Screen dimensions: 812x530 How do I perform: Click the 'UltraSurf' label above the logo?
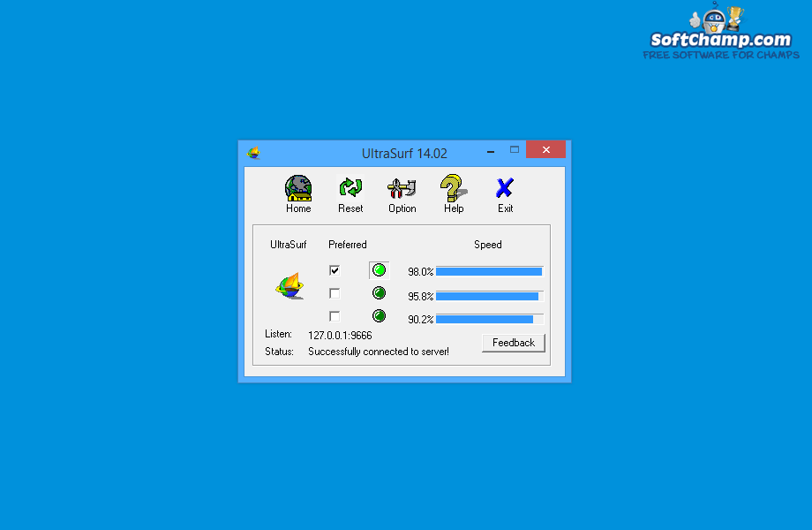[x=289, y=245]
